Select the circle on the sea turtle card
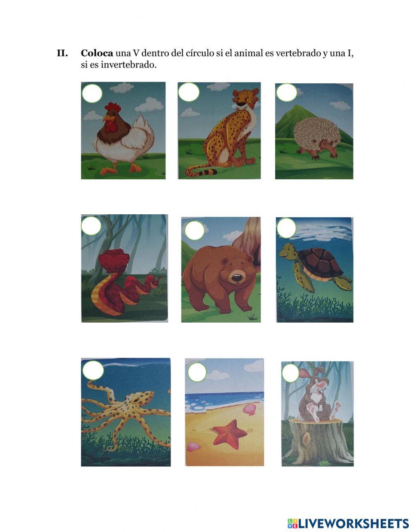 click(x=287, y=228)
